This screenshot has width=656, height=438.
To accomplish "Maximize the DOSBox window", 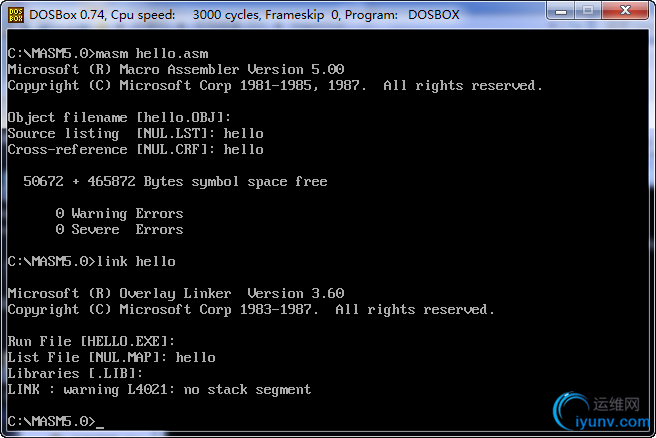I will pyautogui.click(x=588, y=11).
